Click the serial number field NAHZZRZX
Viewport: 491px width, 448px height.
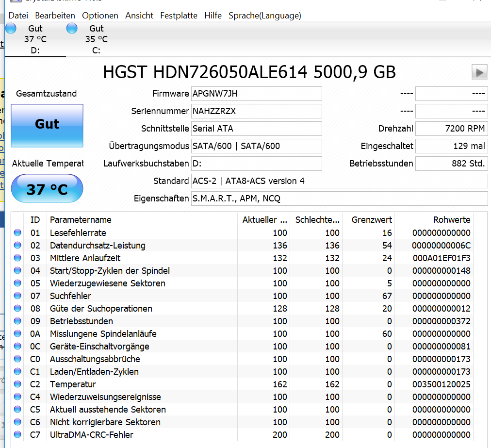tap(257, 111)
